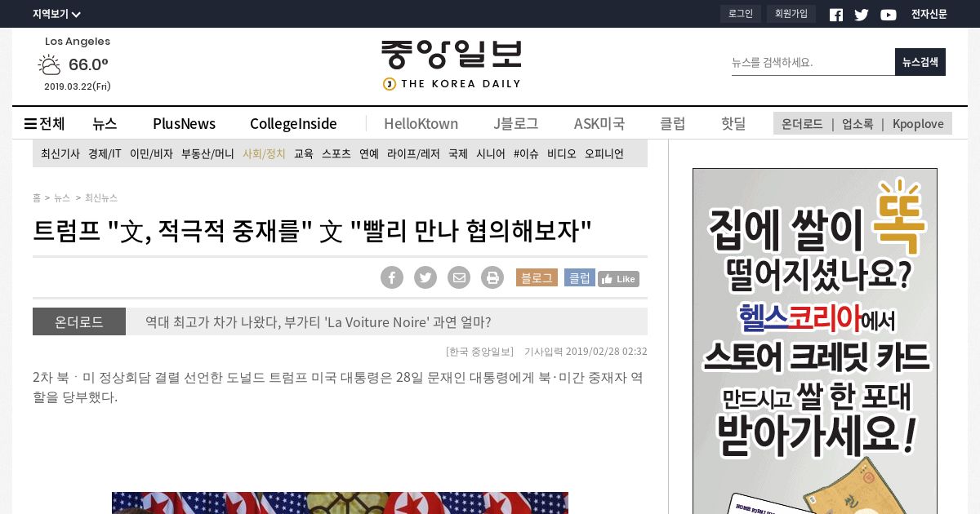
Task: Select the 연예 sub-tab
Action: 369,153
